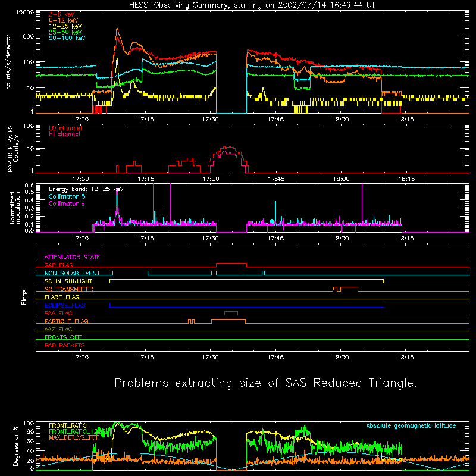476x476 pixels.
Task: Click '17:30' under the count-rate panel
Action: [211, 120]
